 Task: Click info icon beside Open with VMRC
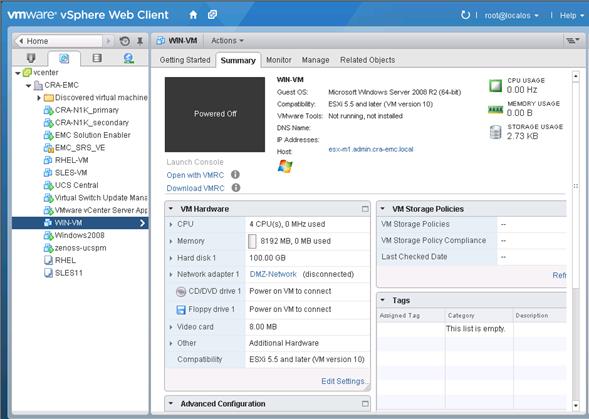coord(236,175)
